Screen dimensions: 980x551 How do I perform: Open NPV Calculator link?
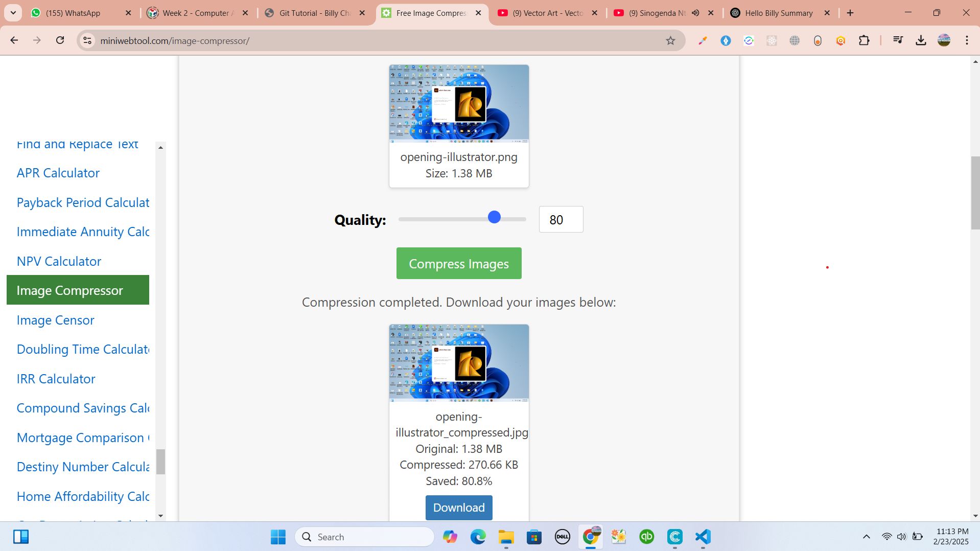pos(59,261)
